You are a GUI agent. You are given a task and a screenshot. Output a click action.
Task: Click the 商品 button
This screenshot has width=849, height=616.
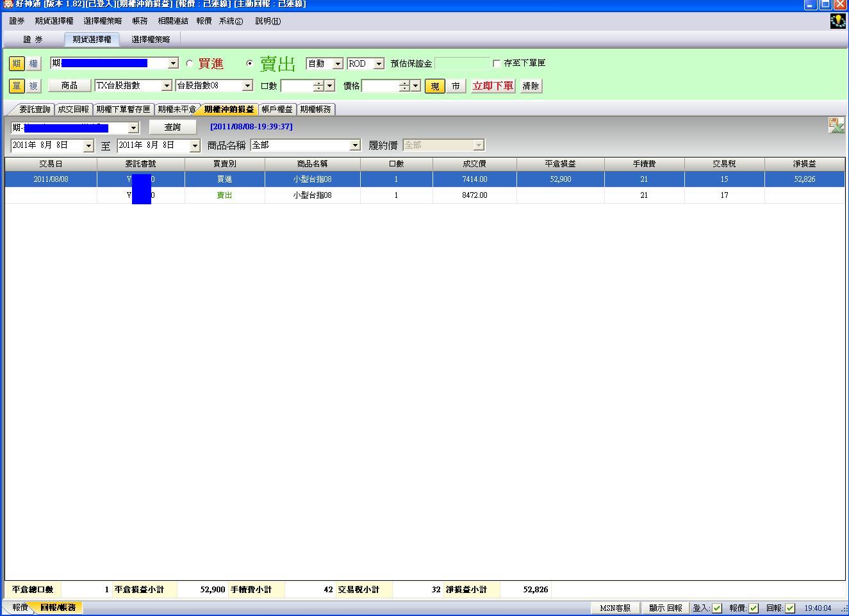click(x=69, y=86)
